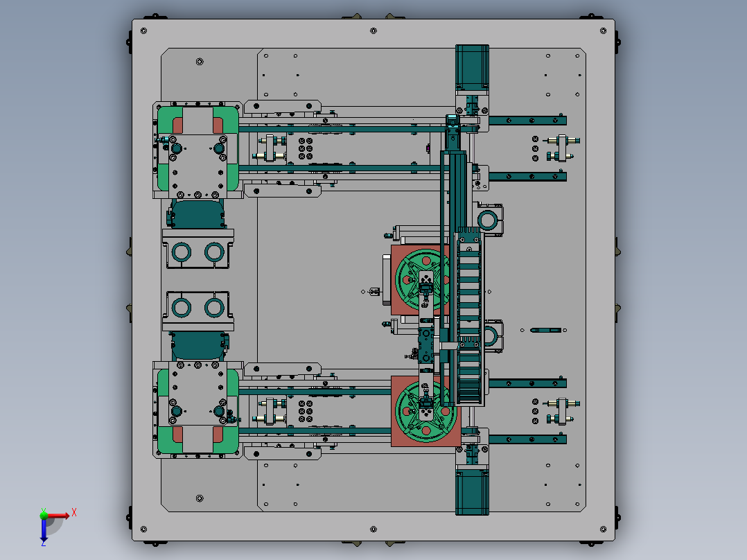747x560 pixels.
Task: Select the upper-left green fixture block
Action: 197,148
